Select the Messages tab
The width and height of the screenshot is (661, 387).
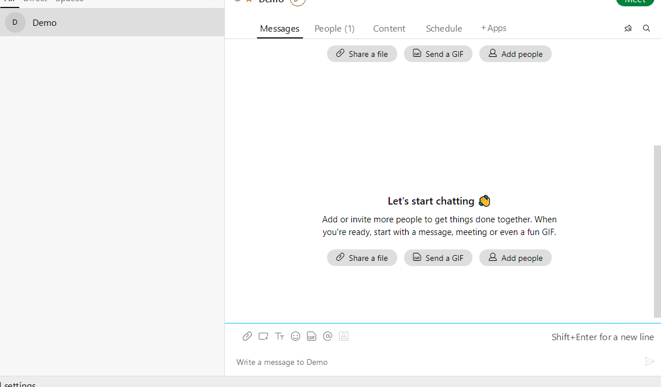pos(279,29)
